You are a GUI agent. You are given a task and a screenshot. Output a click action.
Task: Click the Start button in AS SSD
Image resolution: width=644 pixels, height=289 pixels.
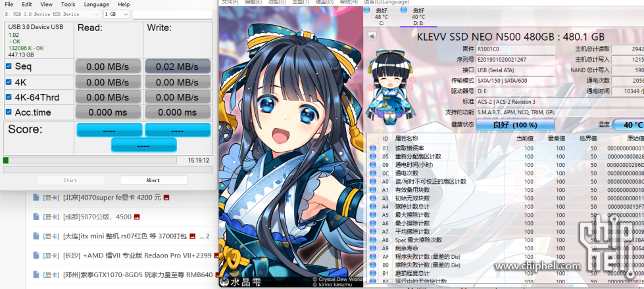click(x=70, y=180)
